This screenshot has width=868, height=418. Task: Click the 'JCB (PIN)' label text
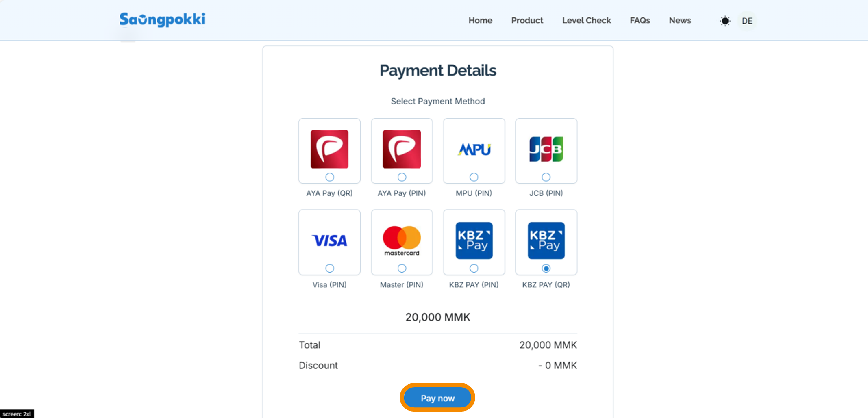546,193
